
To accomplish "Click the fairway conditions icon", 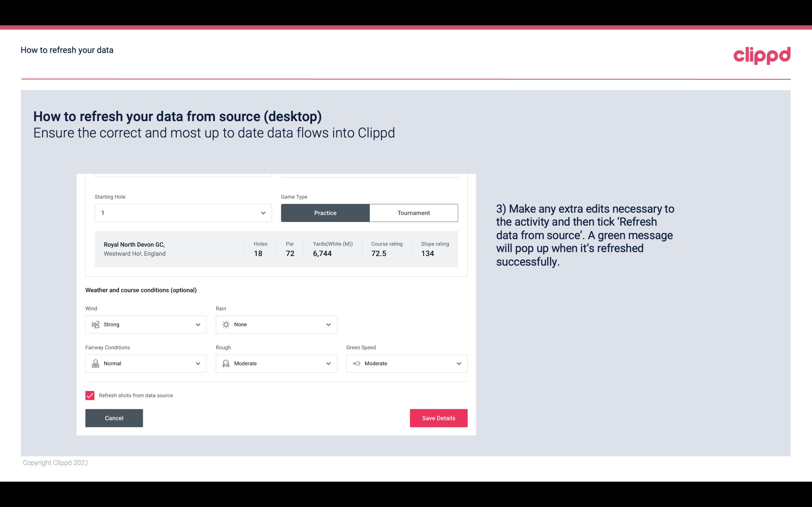I will coord(95,363).
